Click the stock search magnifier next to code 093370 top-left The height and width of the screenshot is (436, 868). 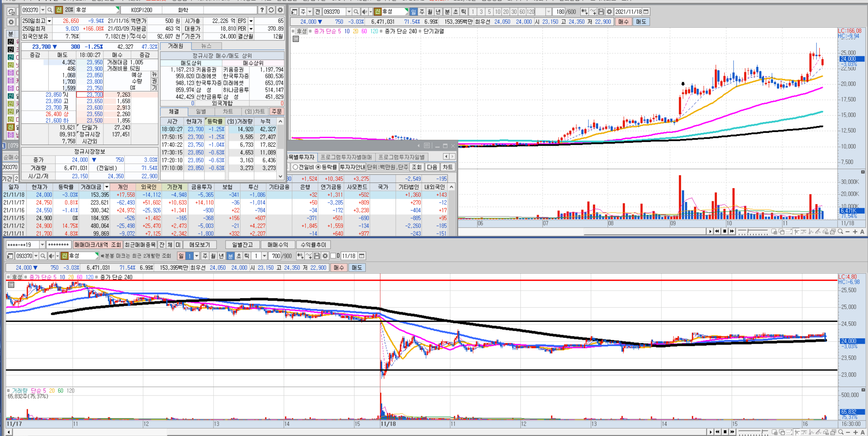pyautogui.click(x=50, y=10)
